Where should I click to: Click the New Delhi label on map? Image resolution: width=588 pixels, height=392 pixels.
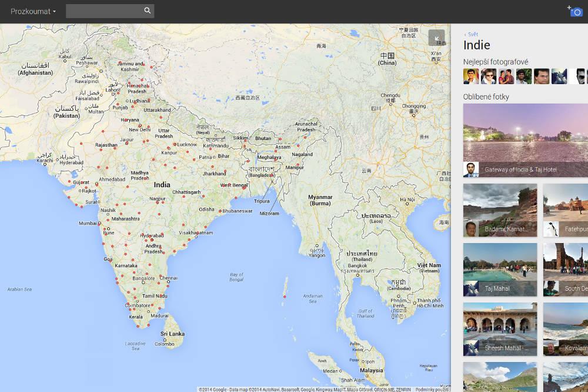click(x=139, y=129)
